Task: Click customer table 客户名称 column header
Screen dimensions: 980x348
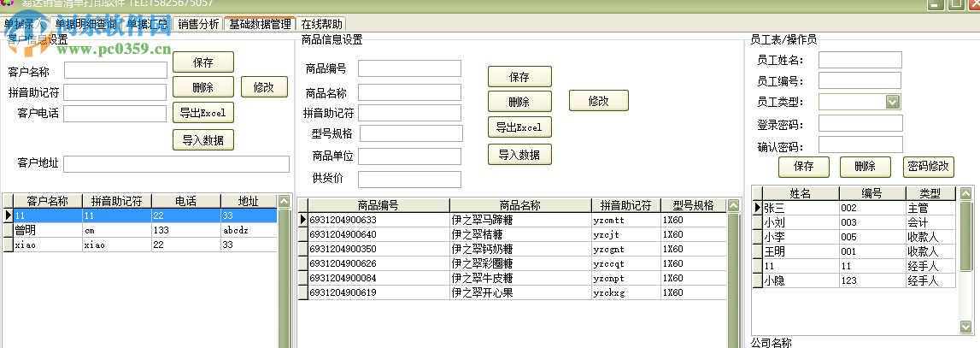Action: [x=48, y=201]
